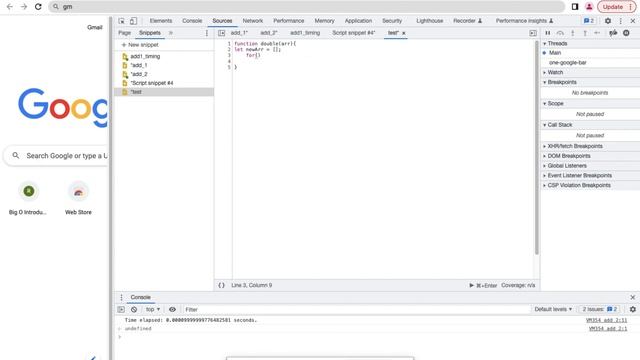The height and width of the screenshot is (360, 640).
Task: Open DevTools more options menu
Action: (x=620, y=21)
